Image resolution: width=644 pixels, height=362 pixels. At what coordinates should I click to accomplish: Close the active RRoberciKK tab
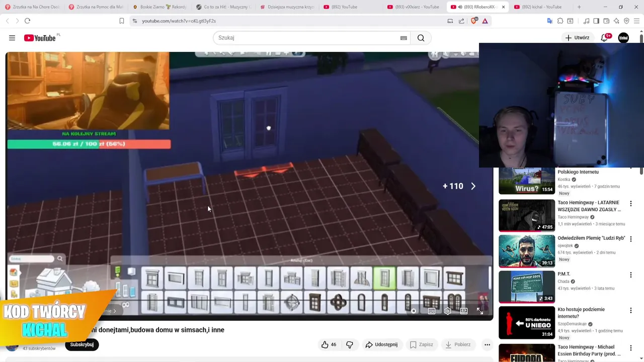(503, 7)
